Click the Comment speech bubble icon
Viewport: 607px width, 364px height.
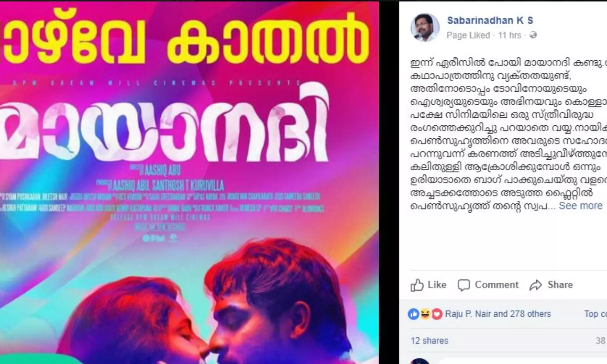click(464, 285)
